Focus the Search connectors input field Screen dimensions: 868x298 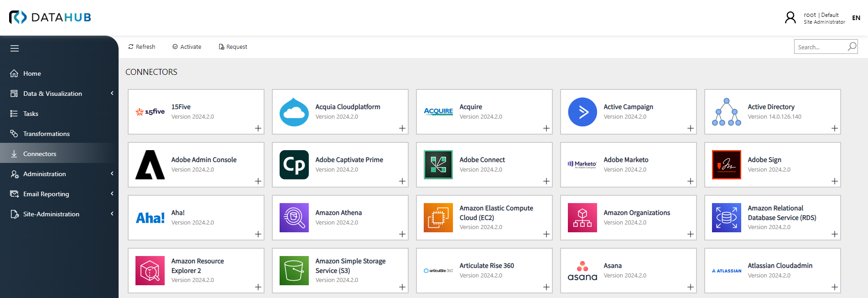(820, 47)
